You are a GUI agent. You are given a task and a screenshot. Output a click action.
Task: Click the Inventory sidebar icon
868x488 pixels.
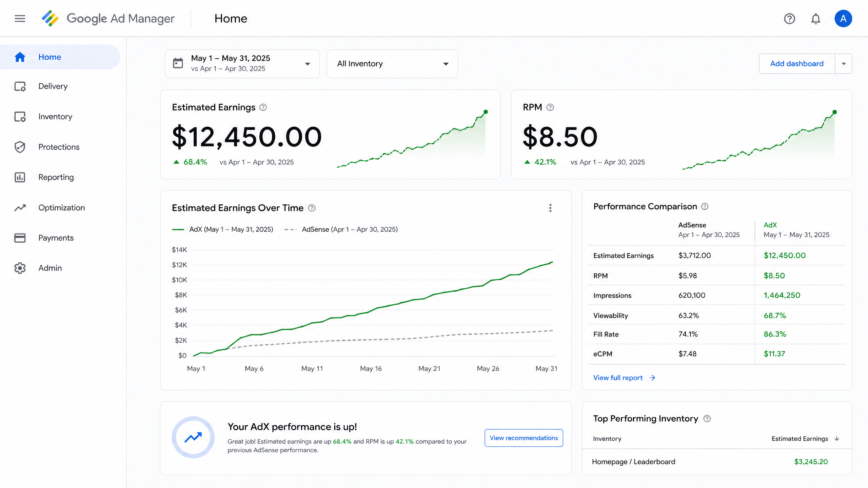(x=20, y=117)
